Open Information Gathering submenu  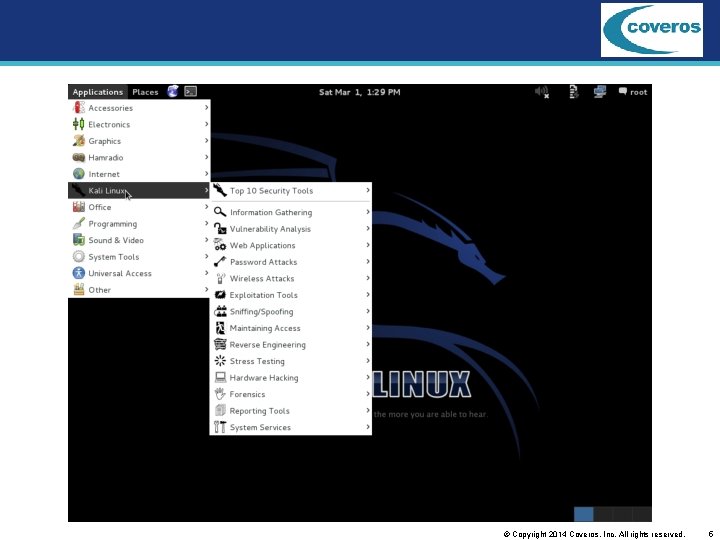(291, 212)
